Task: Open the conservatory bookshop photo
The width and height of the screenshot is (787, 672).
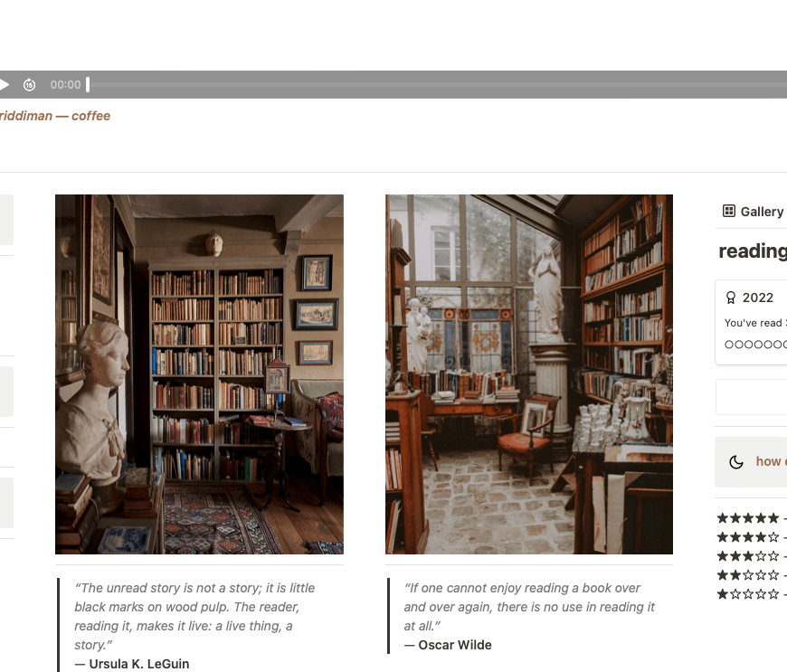Action: click(x=529, y=374)
